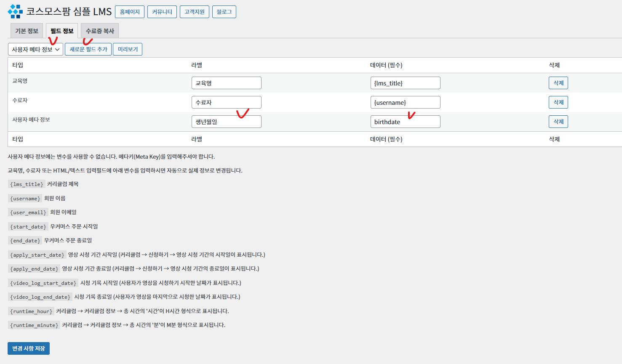Screen dimensions: 622x364
Task: Click the 우커머스 주문 시작일 description
Action: pyautogui.click(x=74, y=226)
